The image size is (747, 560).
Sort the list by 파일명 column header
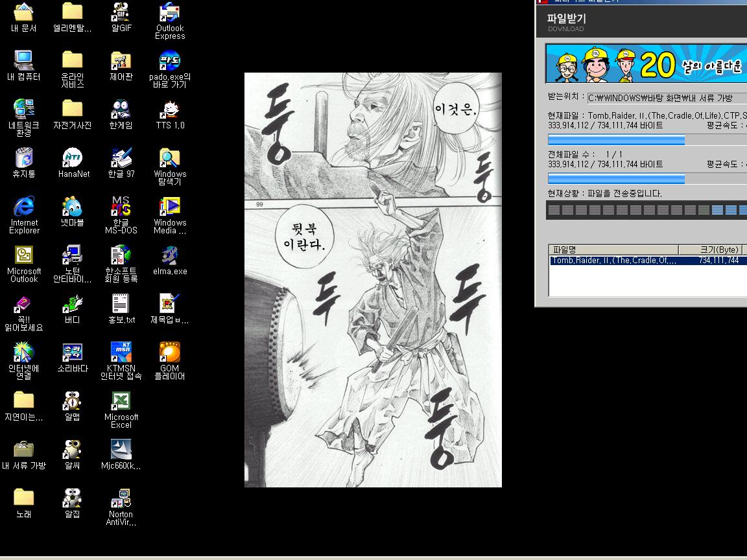(x=613, y=250)
